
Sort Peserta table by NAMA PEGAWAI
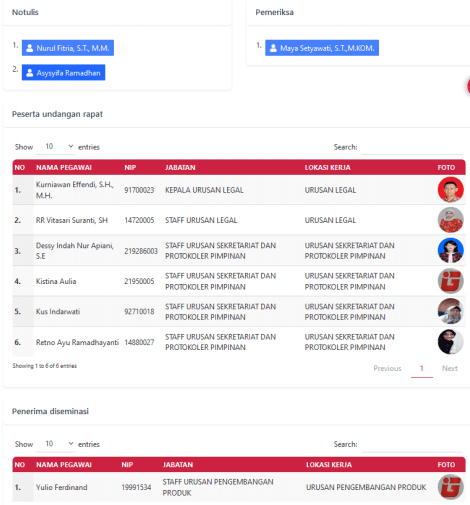tap(64, 167)
